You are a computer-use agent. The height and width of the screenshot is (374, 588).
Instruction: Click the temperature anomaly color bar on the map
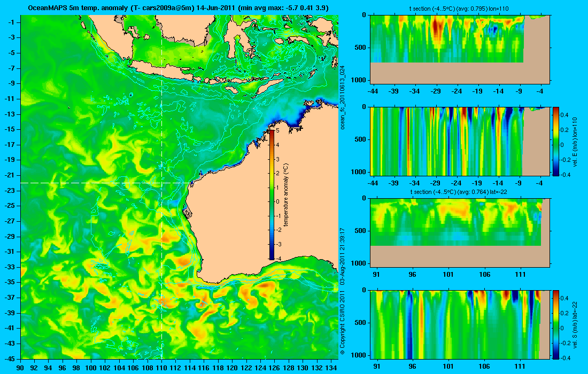pyautogui.click(x=272, y=194)
